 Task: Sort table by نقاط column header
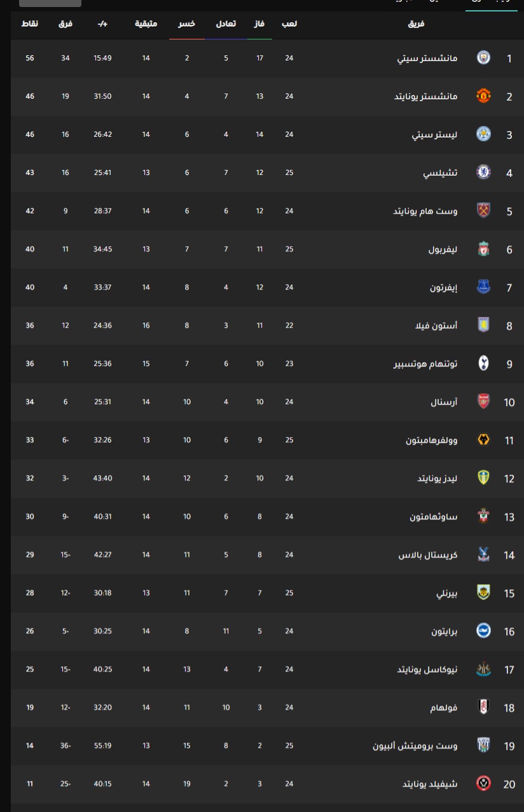tap(30, 24)
